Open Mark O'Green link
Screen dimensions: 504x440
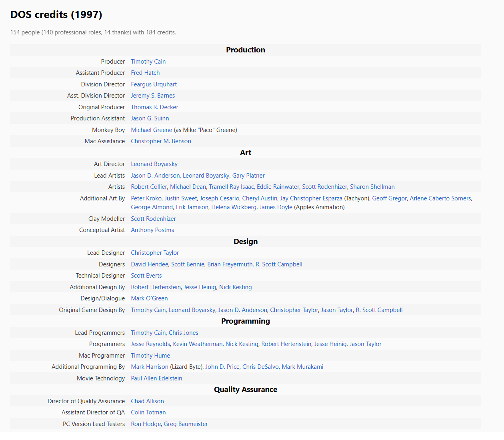click(x=149, y=298)
